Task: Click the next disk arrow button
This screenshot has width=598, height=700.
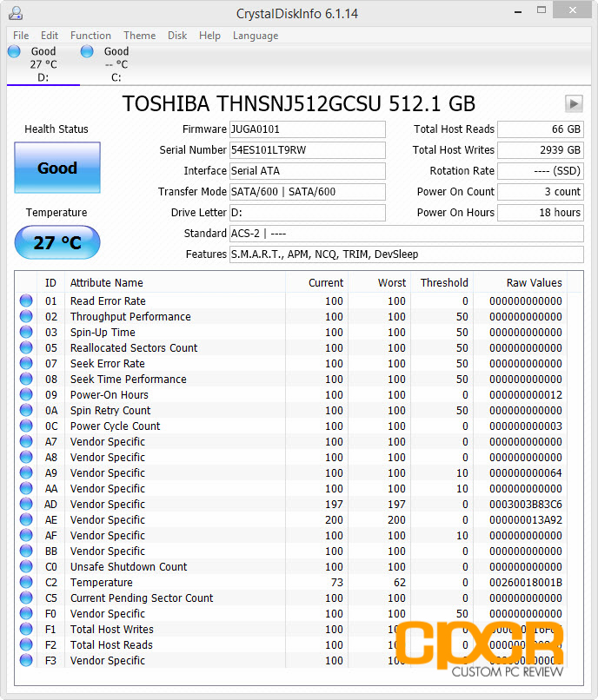Action: (574, 104)
